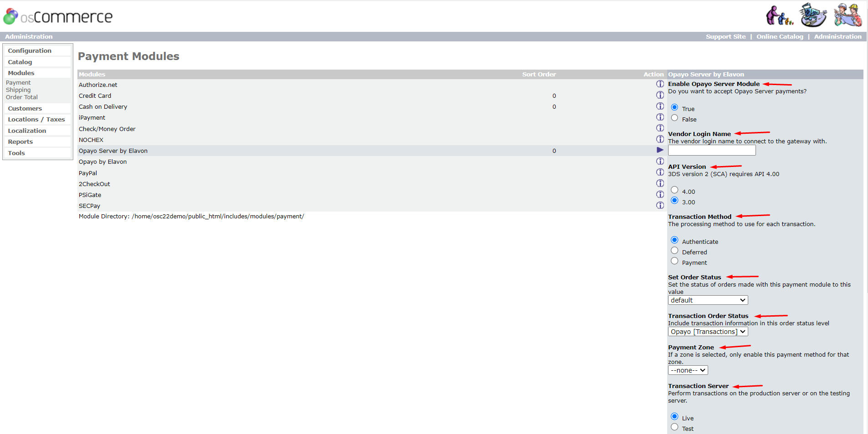The width and height of the screenshot is (868, 434).
Task: Go to Payment modules submenu link
Action: click(x=18, y=83)
